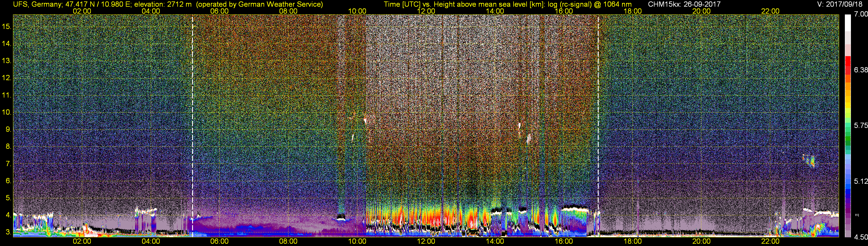Click the 22:00 label on the top time axis
The width and height of the screenshot is (868, 246).
coord(770,11)
